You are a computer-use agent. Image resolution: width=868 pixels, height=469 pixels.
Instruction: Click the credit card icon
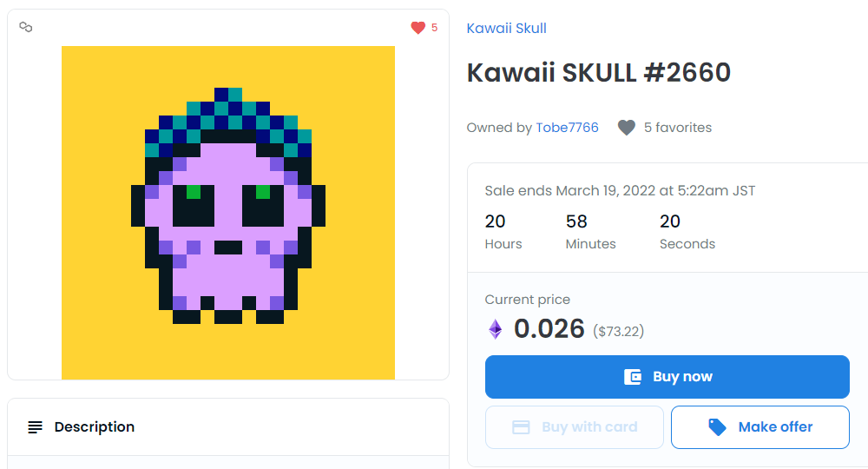point(521,427)
